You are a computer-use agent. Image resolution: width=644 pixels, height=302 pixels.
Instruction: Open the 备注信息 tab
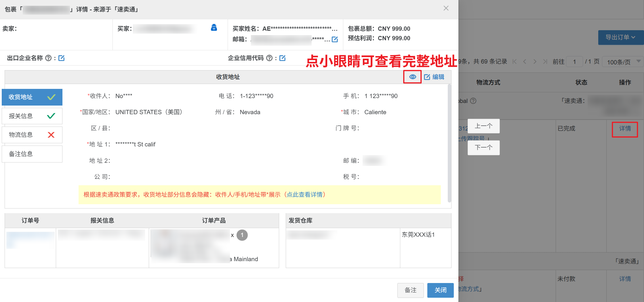[32, 154]
